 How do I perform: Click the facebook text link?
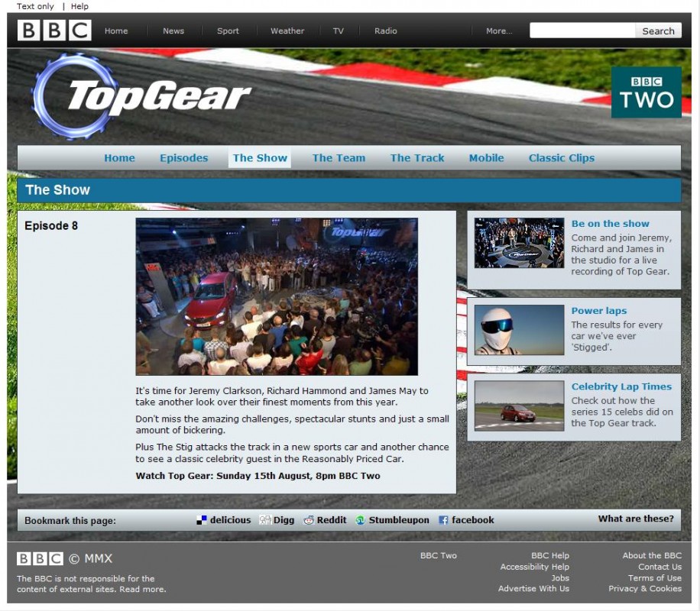coord(473,520)
